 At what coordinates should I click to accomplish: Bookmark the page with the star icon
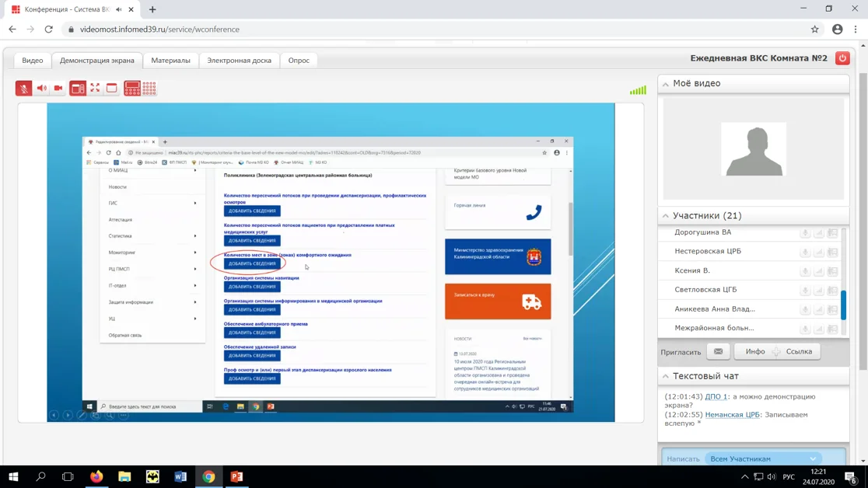tap(814, 30)
